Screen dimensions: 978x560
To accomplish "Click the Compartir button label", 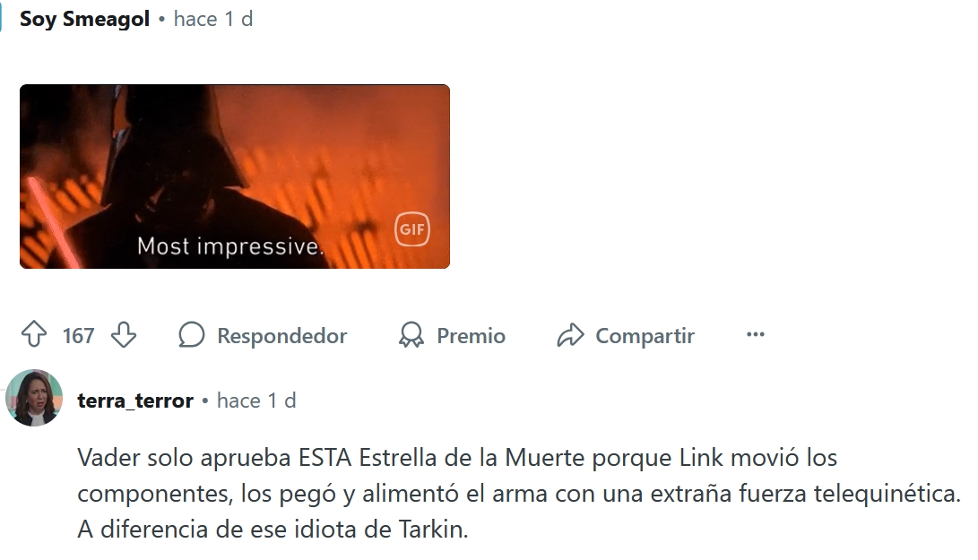I will [x=645, y=335].
